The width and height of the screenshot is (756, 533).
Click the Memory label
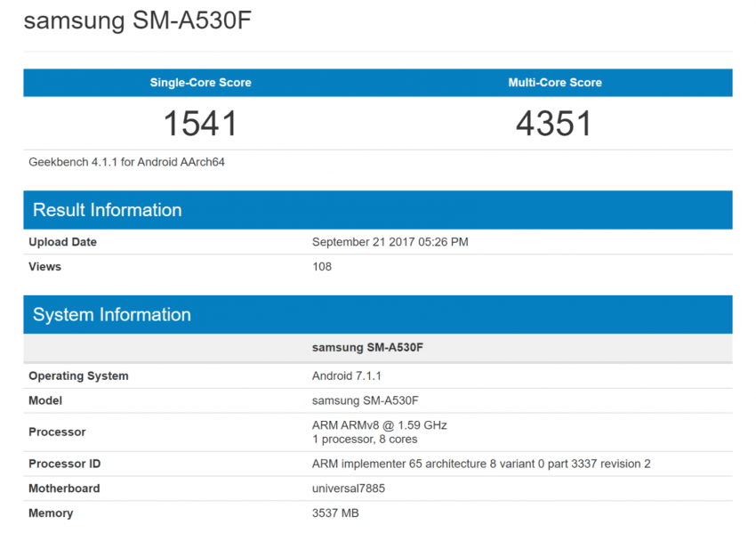tap(51, 513)
